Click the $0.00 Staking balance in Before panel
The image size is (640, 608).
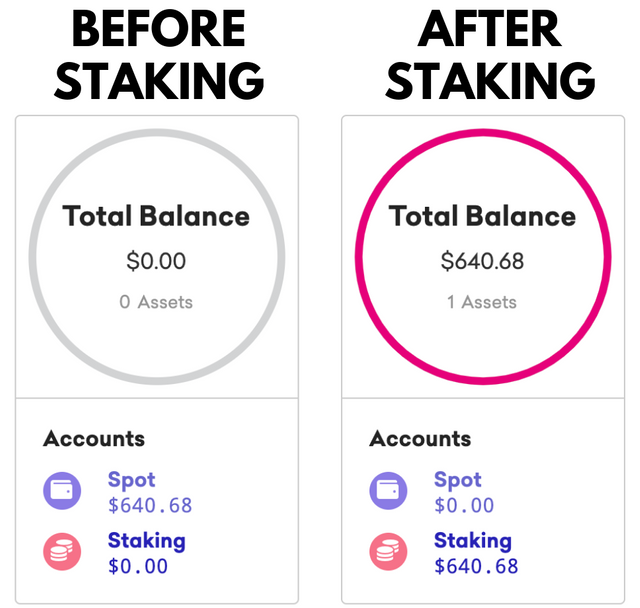coord(138,566)
